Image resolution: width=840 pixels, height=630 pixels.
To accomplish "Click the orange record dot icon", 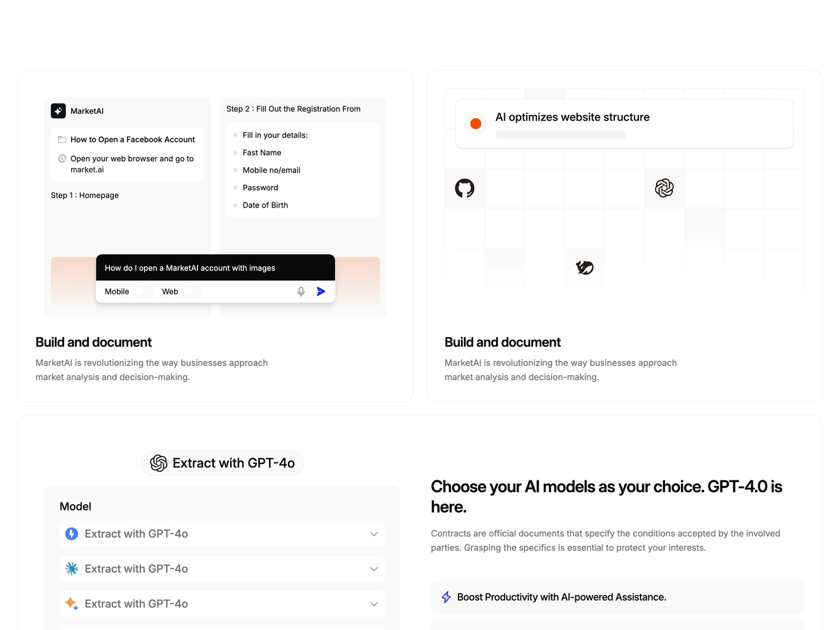I will coord(476,124).
